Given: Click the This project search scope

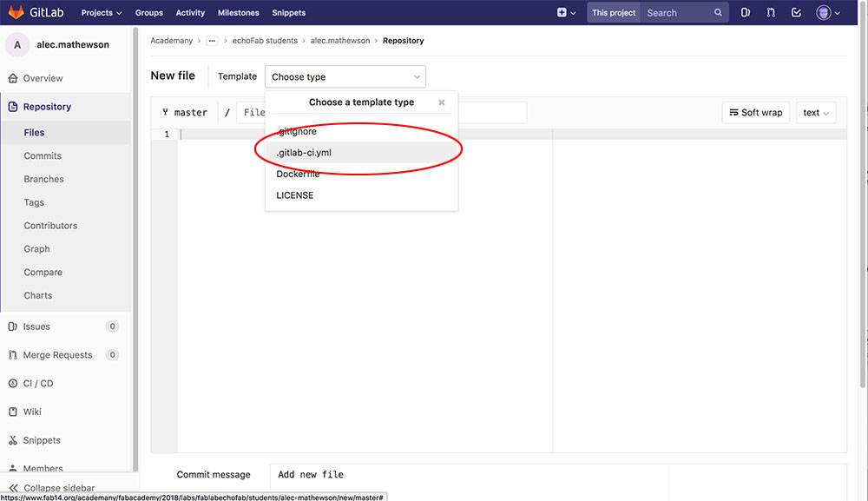Looking at the screenshot, I should click(614, 12).
